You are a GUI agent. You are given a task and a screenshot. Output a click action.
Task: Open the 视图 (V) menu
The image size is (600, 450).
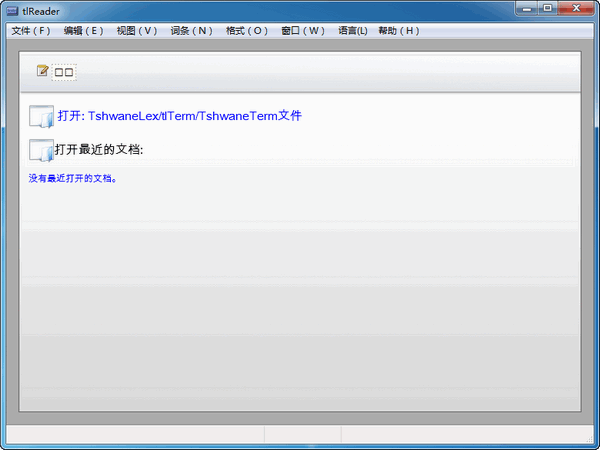pos(137,31)
